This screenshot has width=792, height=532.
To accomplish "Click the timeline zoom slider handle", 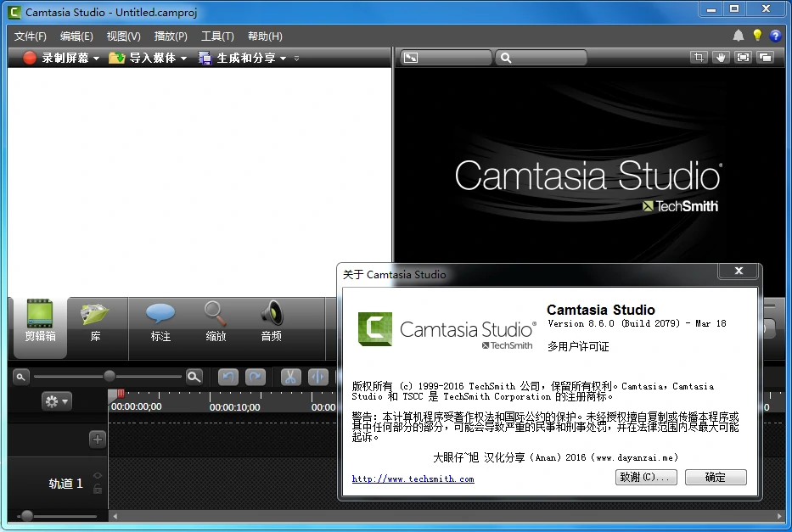I will tap(110, 376).
